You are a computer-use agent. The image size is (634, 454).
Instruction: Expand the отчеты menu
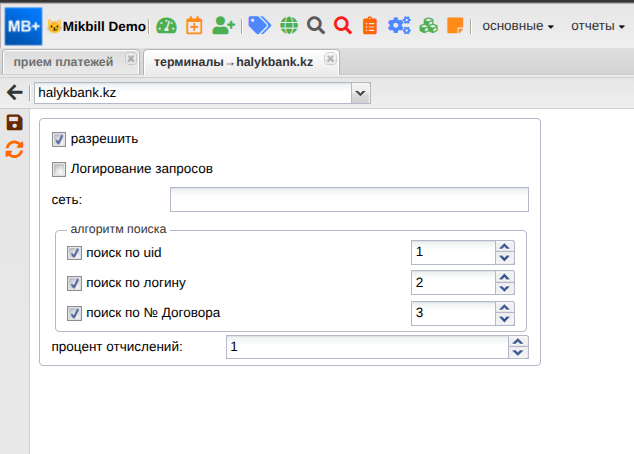(x=598, y=26)
